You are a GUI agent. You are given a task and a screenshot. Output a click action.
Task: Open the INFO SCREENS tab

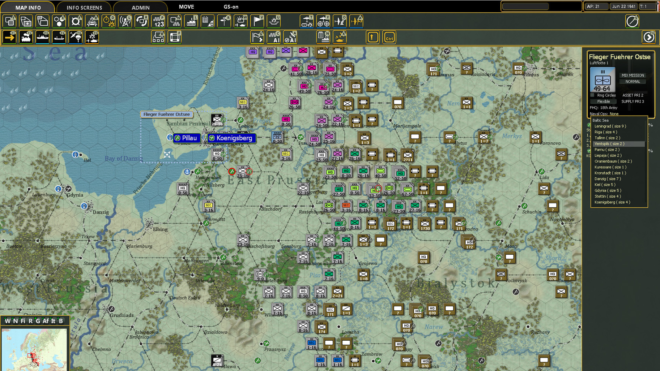pos(84,7)
